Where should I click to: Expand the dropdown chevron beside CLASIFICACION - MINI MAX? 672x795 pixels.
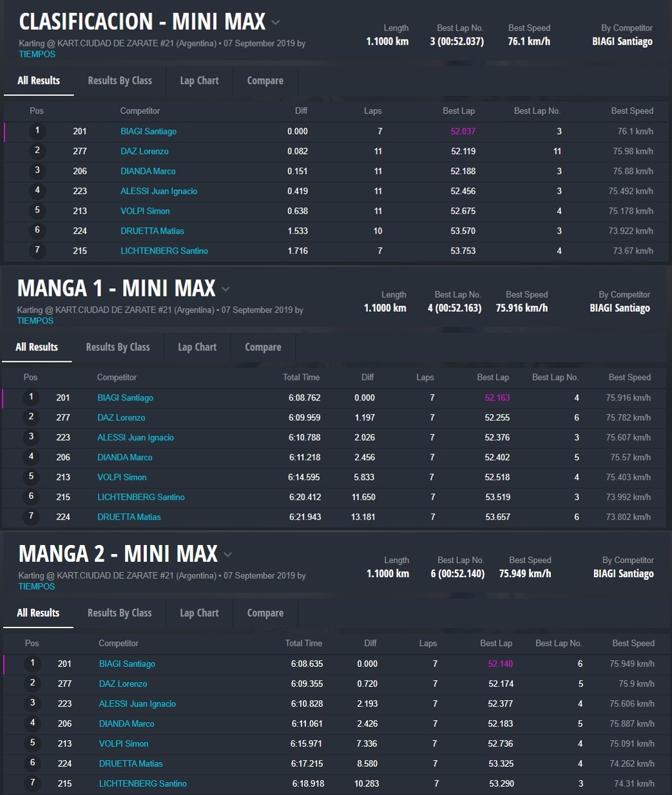click(x=276, y=23)
